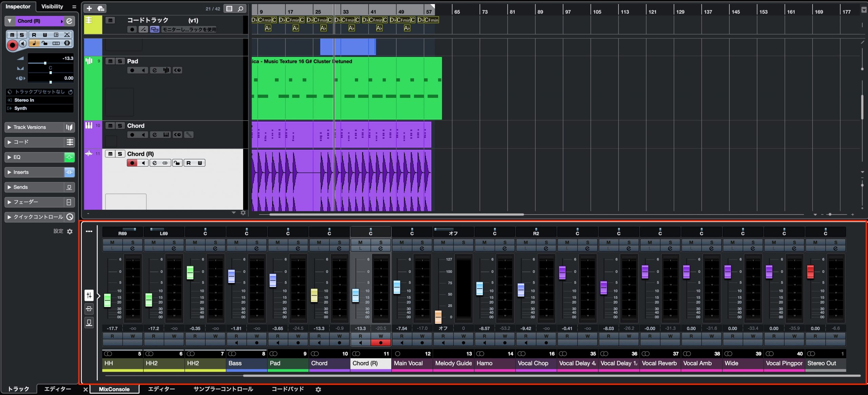Open Chord (R) track channel settings e icon
This screenshot has width=868, height=395.
coord(155,163)
